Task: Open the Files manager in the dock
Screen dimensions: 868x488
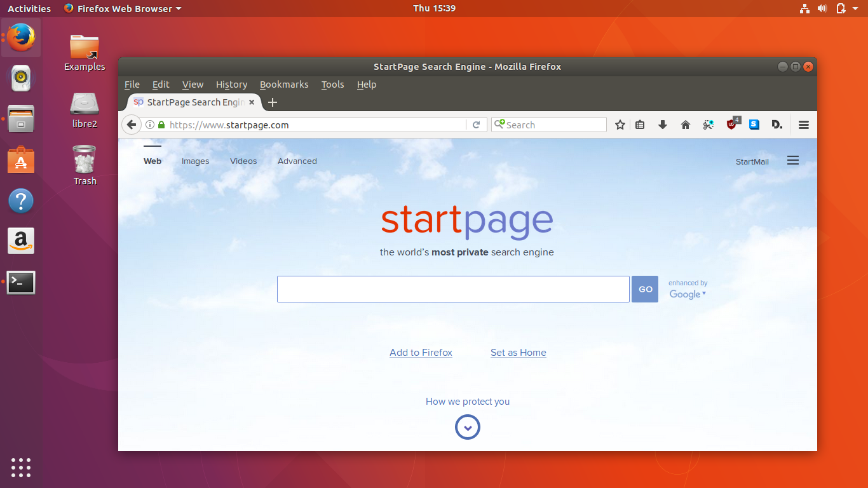Action: point(21,119)
